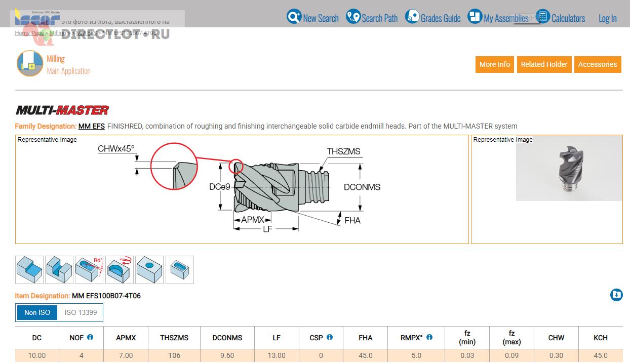Viewport: 630px width, 364px height.
Task: Switch to ISO 13399 parameter view
Action: 81,312
